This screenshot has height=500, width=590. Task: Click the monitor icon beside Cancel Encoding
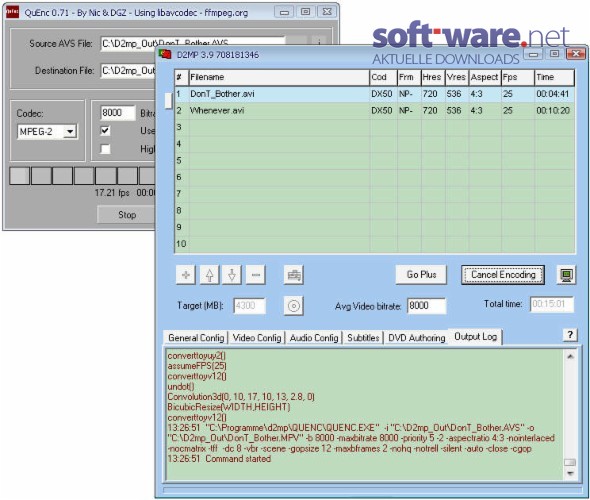pos(566,275)
